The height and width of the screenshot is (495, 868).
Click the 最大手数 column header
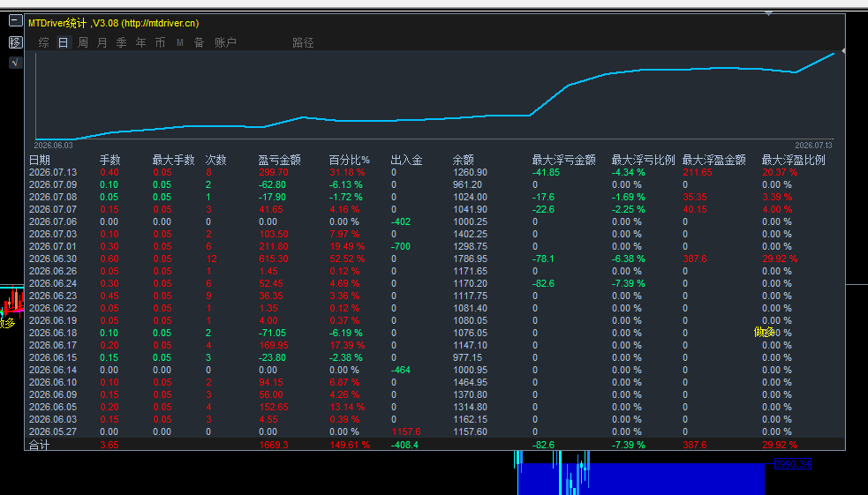pyautogui.click(x=174, y=160)
